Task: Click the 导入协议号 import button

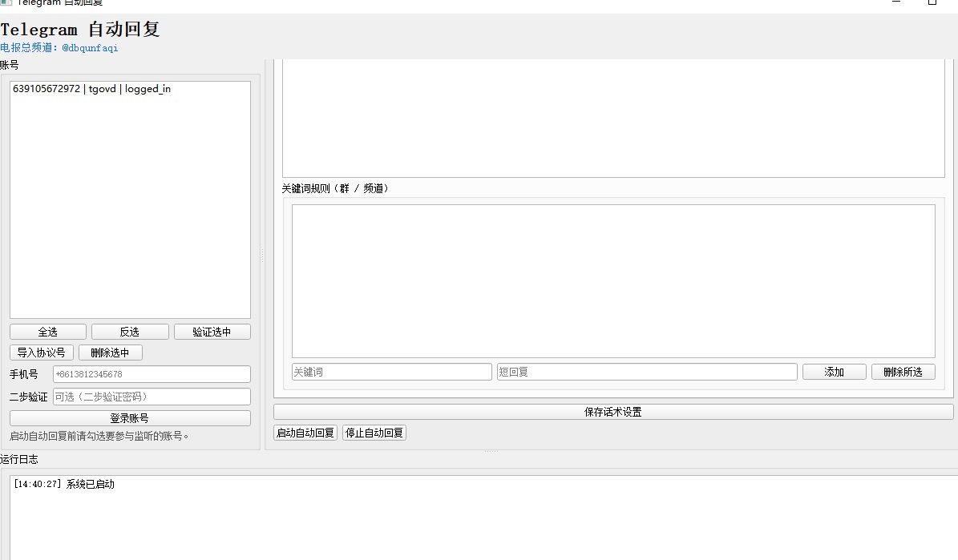Action: coord(42,353)
